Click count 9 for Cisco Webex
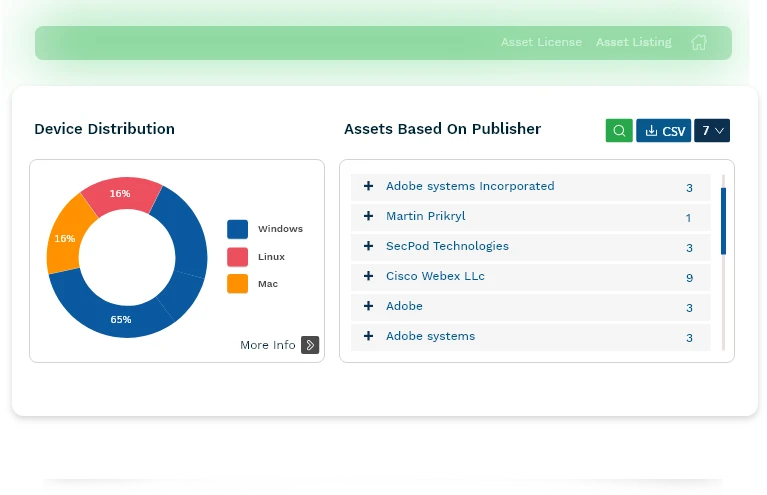The width and height of the screenshot is (767, 495). (x=689, y=278)
